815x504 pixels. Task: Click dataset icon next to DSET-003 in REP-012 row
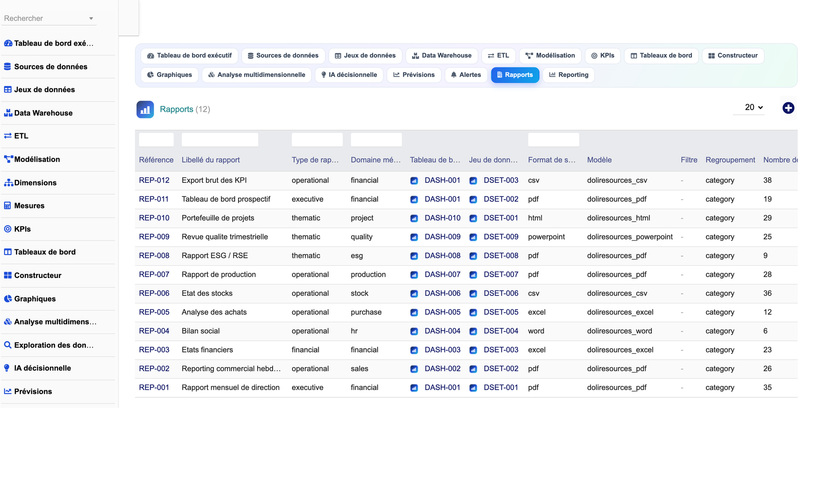[473, 181]
